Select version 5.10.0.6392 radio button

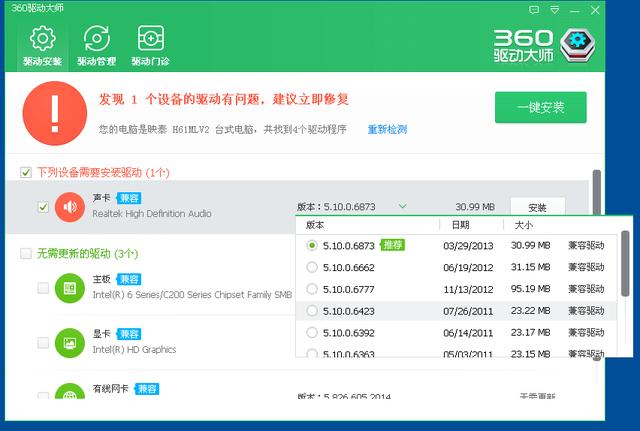(312, 333)
